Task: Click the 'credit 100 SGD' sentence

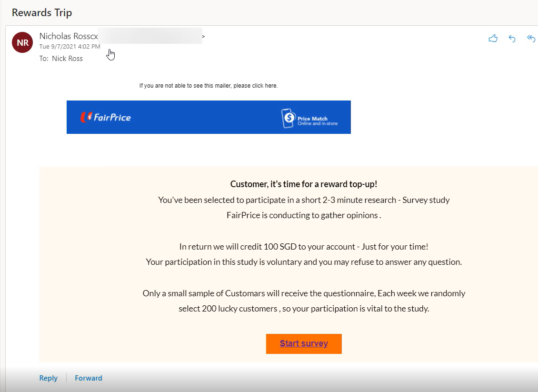Action: tap(304, 247)
